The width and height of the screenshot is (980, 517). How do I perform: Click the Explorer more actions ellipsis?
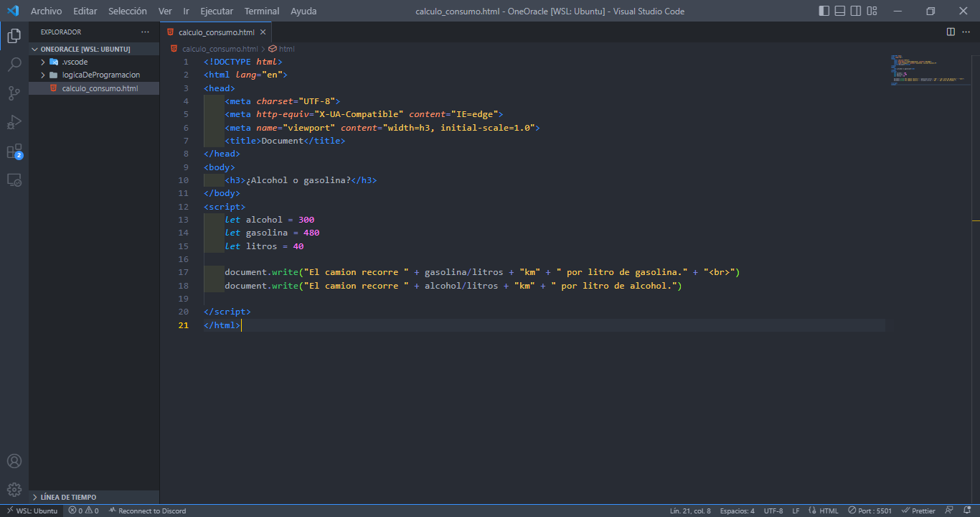tap(146, 32)
